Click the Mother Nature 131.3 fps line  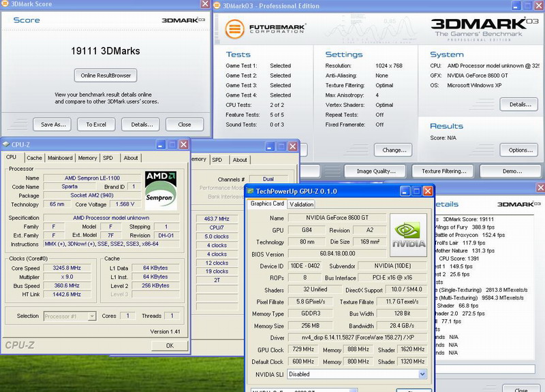465,250
